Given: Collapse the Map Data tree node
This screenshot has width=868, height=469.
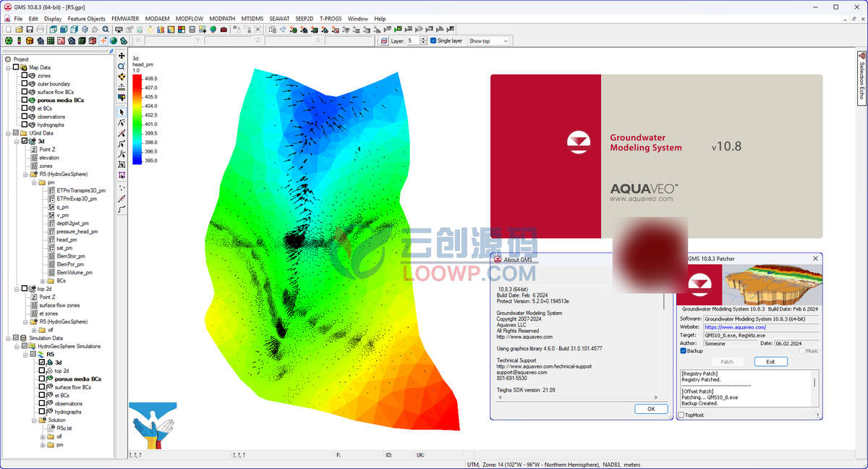Looking at the screenshot, I should coord(8,67).
